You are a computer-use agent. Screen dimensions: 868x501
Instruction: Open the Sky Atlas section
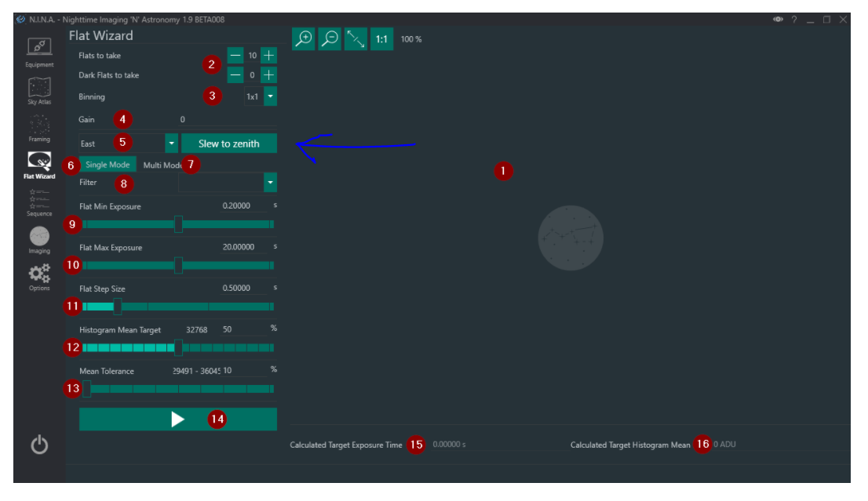pos(39,91)
